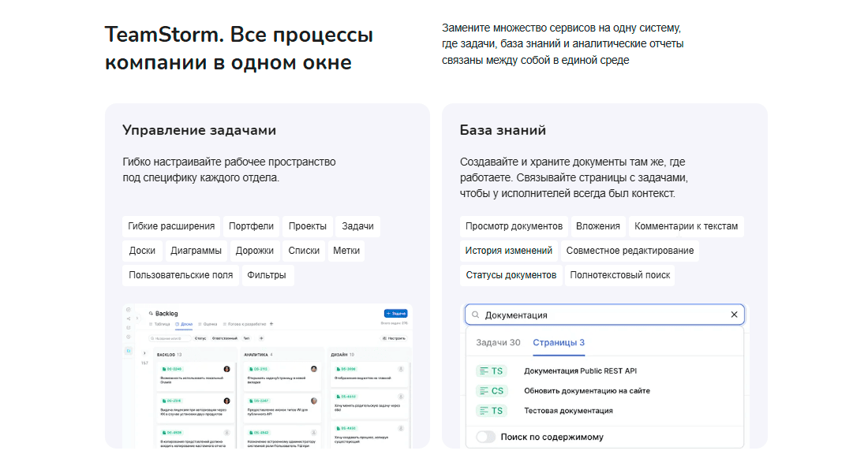The image size is (868, 473).
Task: Click the Доски tag
Action: pos(142,251)
